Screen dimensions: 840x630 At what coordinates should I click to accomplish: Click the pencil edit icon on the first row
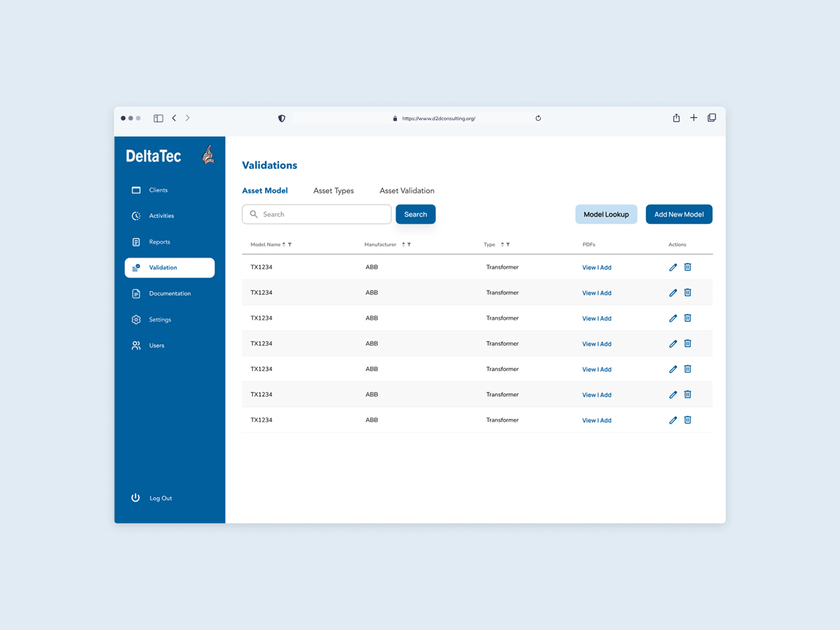(673, 267)
